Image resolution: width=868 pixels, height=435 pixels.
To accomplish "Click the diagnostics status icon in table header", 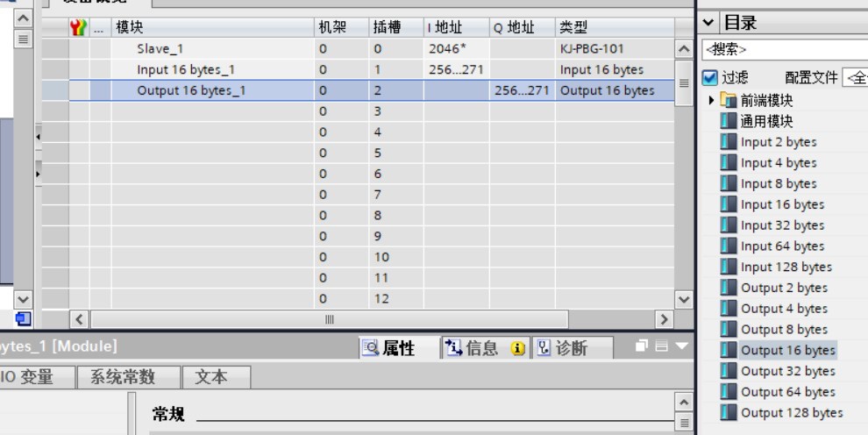I will point(79,28).
